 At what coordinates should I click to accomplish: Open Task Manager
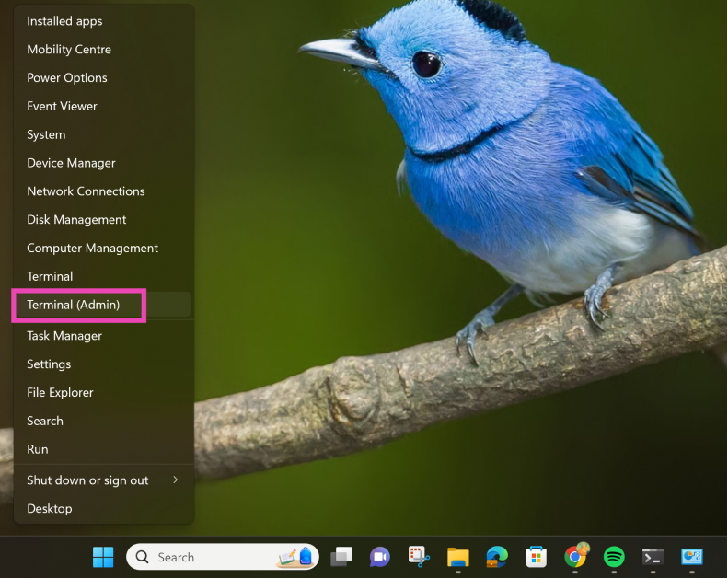tap(104, 336)
